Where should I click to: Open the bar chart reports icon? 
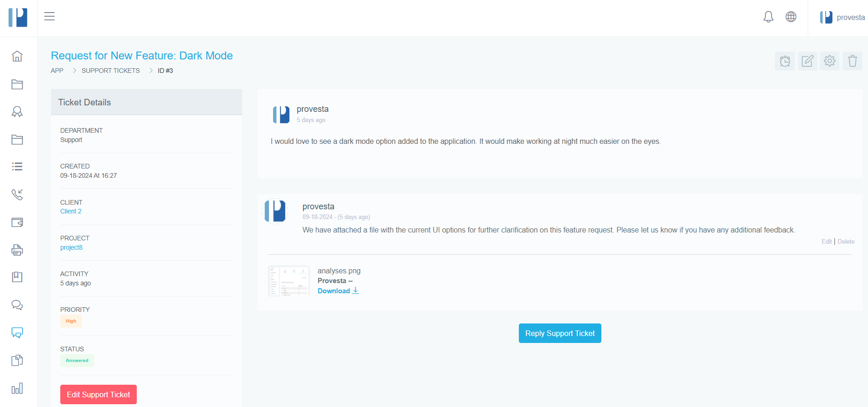click(x=17, y=388)
